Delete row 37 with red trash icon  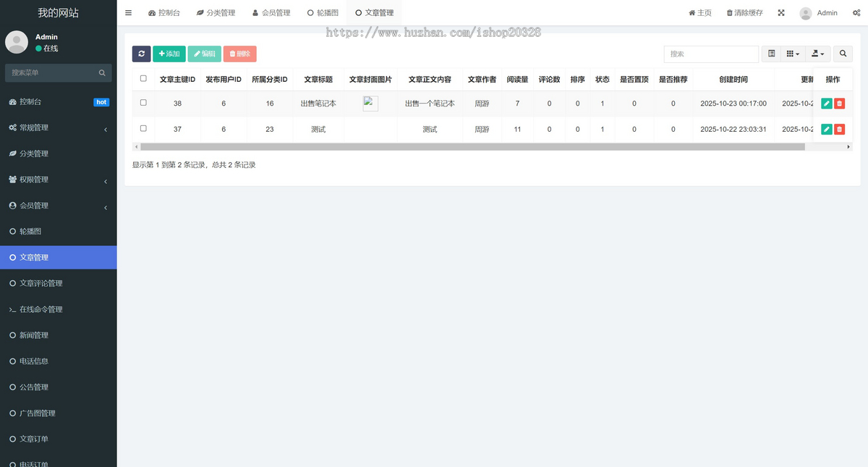click(x=839, y=129)
